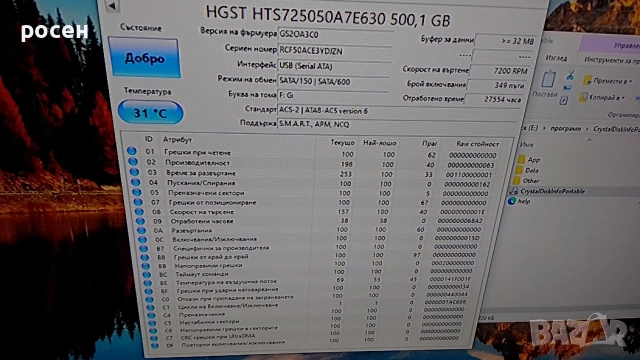Select the "help" file in Explorer
The width and height of the screenshot is (640, 360).
(x=519, y=201)
